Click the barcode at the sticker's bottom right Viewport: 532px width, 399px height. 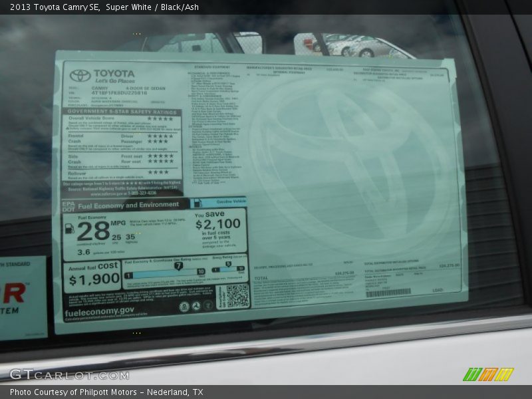[x=388, y=293]
